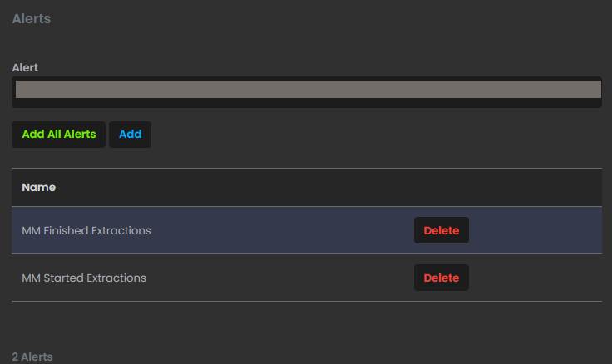Click the blue Add button
This screenshot has height=364, width=612.
tap(130, 134)
